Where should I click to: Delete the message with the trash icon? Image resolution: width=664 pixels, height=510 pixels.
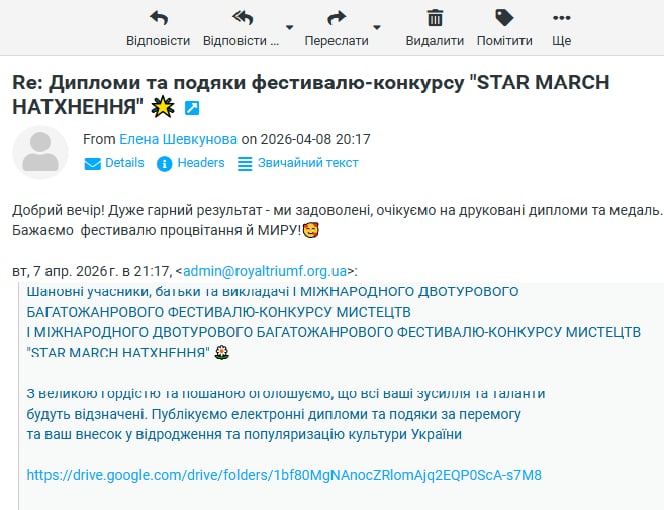[435, 18]
